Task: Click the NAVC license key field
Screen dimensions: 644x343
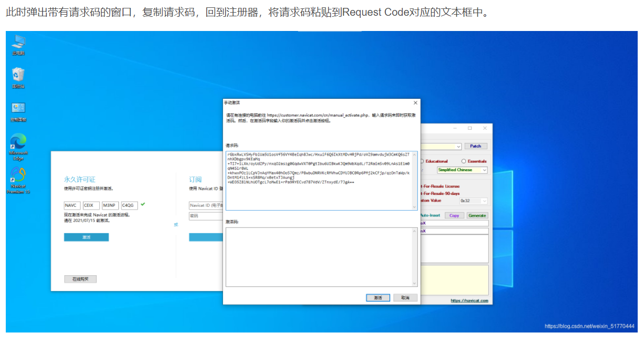Action: pos(72,205)
